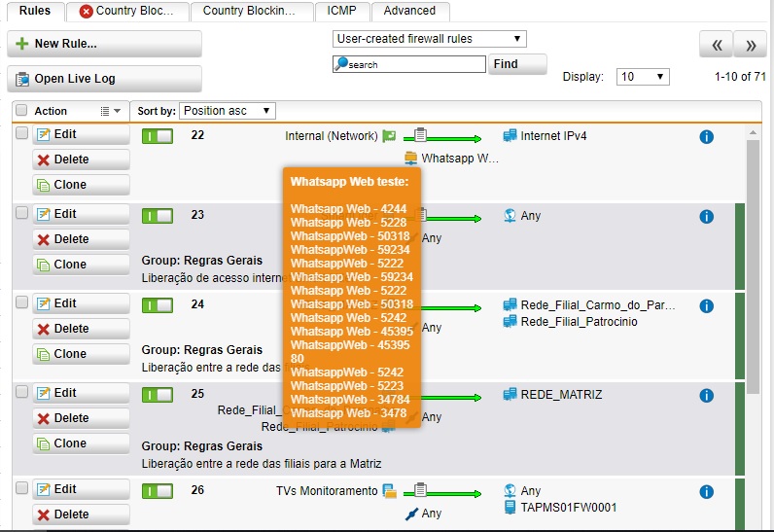Select checkbox for rule 22
This screenshot has width=774, height=532.
[x=21, y=132]
